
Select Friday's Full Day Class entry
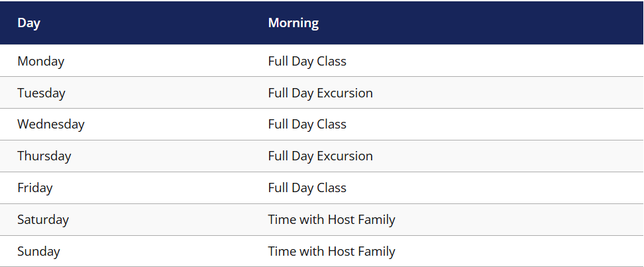point(307,188)
